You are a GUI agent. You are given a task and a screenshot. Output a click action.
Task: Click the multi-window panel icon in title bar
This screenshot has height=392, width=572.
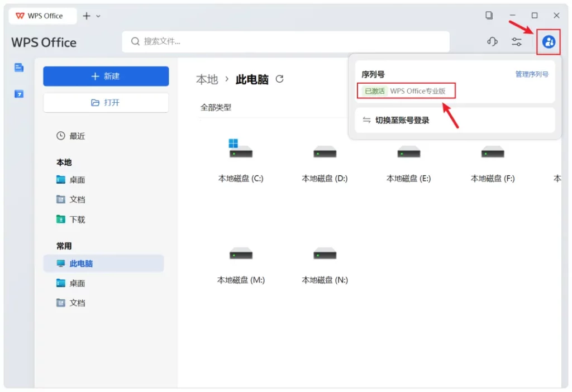click(489, 15)
